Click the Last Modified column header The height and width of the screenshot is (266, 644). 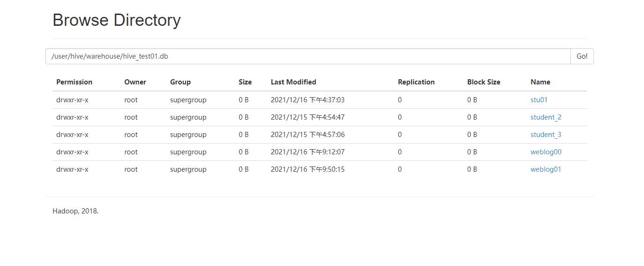click(x=293, y=82)
